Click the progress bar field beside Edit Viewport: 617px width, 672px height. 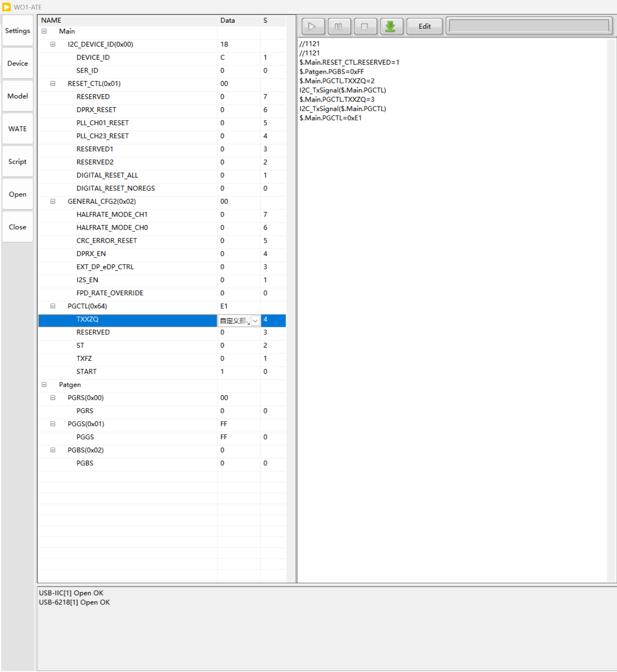tap(528, 26)
